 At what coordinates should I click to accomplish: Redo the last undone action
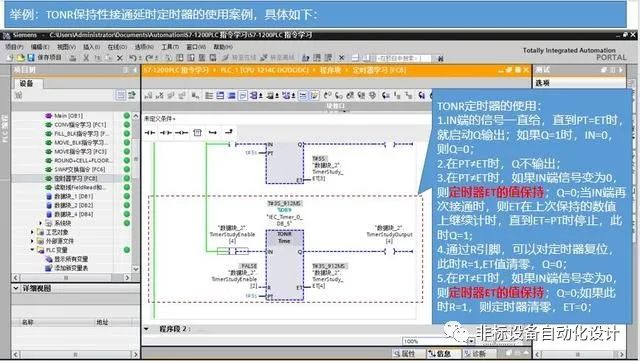(149, 58)
